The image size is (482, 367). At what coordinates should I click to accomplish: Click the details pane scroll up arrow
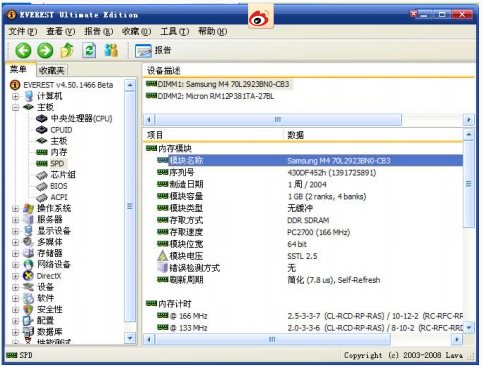469,134
